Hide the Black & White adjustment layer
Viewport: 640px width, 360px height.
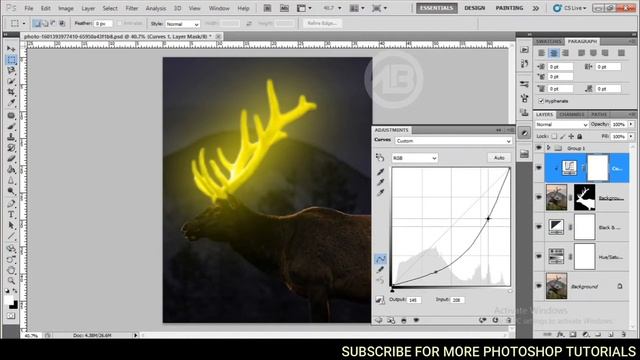(x=539, y=227)
